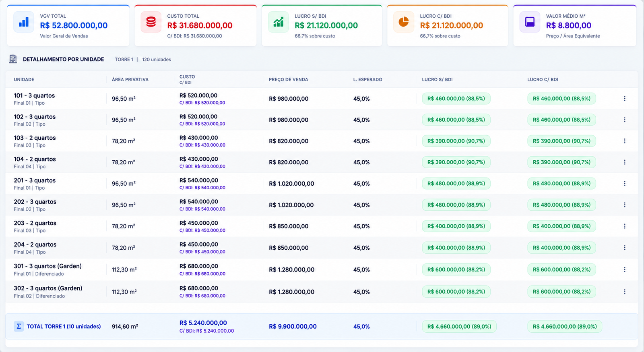Open the actions menu for unit 202
Viewport: 644px width, 352px height.
pyautogui.click(x=625, y=205)
